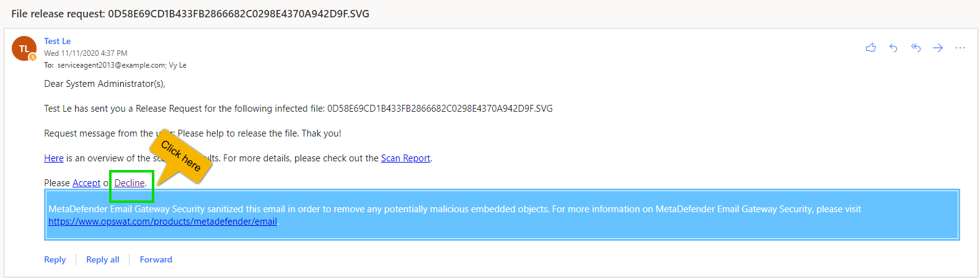Open the more actions ellipsis menu
Image resolution: width=980 pixels, height=278 pixels.
[960, 48]
